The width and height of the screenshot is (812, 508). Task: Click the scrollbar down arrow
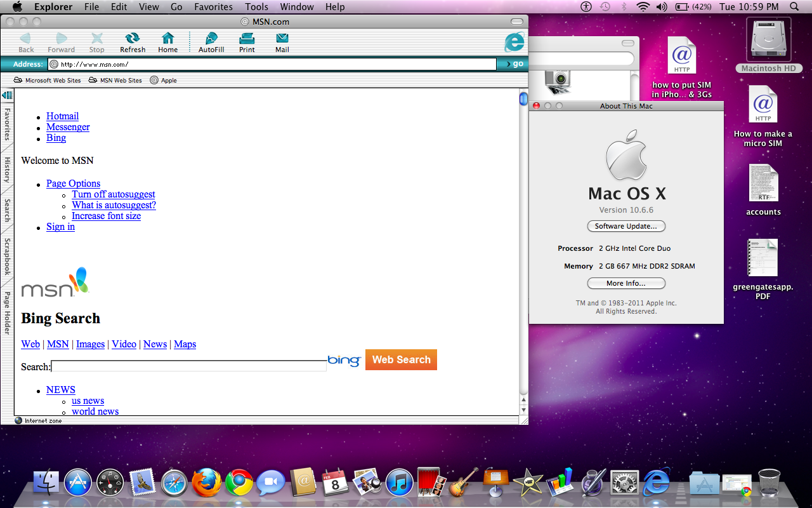click(x=523, y=410)
